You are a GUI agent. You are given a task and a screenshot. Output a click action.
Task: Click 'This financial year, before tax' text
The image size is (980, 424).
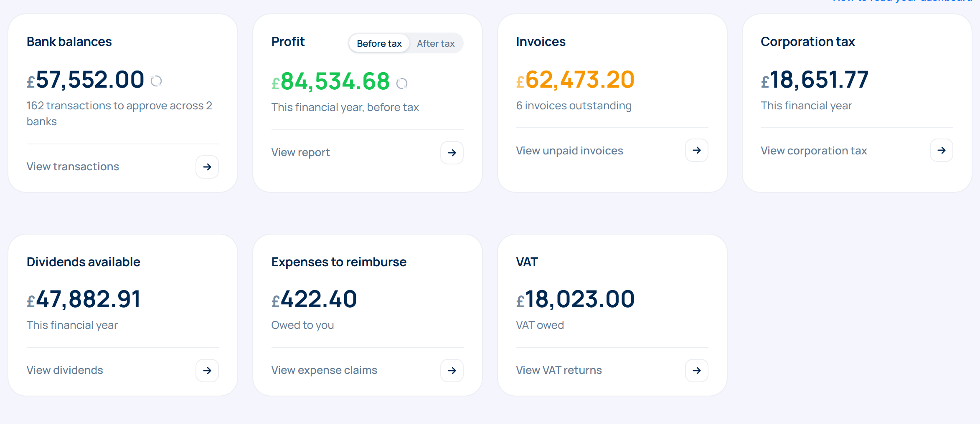click(x=345, y=107)
